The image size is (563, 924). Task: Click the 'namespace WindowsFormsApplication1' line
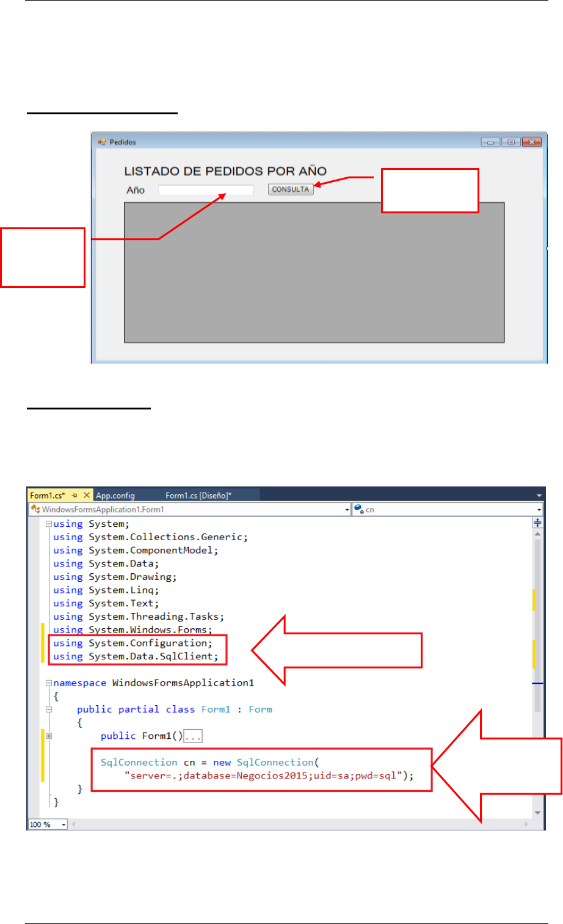153,683
